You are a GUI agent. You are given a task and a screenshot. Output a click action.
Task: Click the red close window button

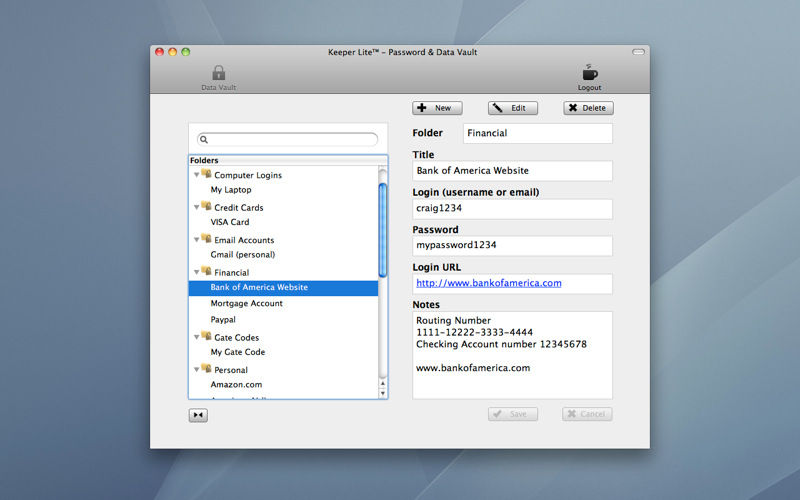[x=160, y=52]
